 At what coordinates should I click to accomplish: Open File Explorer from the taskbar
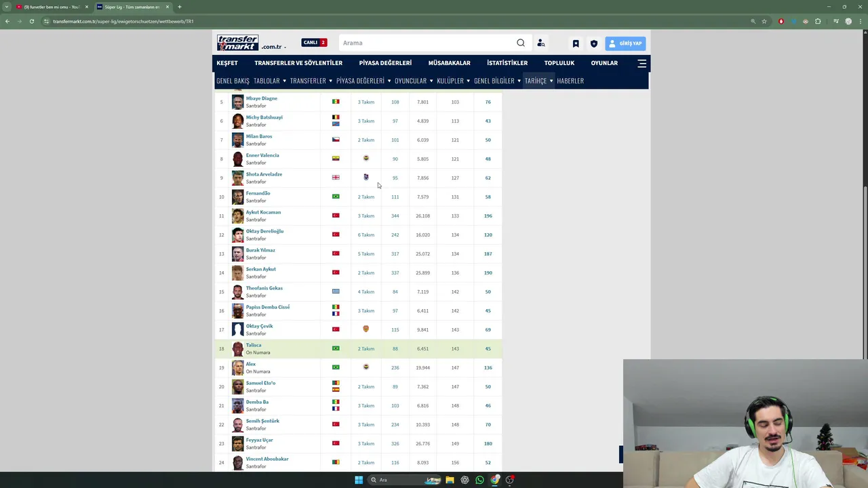450,480
